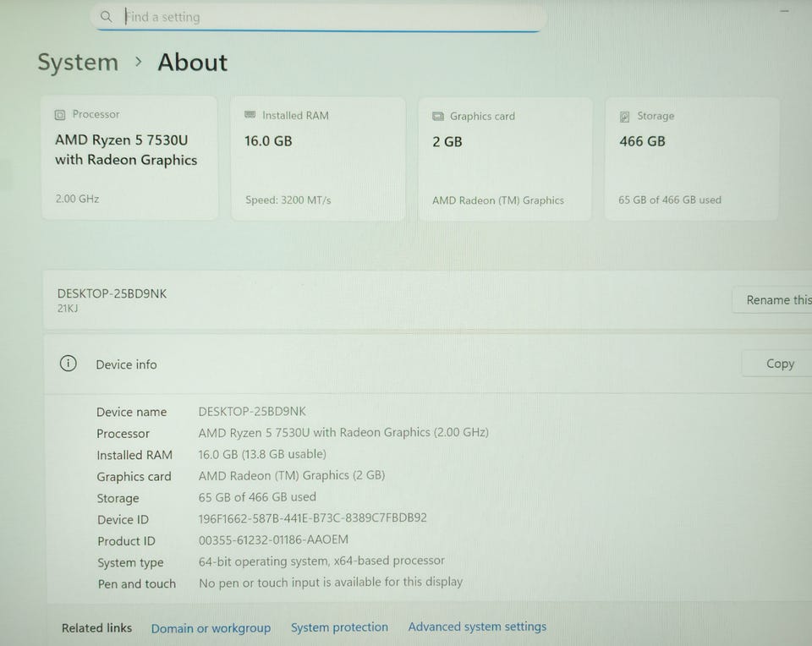The height and width of the screenshot is (646, 812).
Task: Click the Pen and touch label
Action: pyautogui.click(x=137, y=584)
